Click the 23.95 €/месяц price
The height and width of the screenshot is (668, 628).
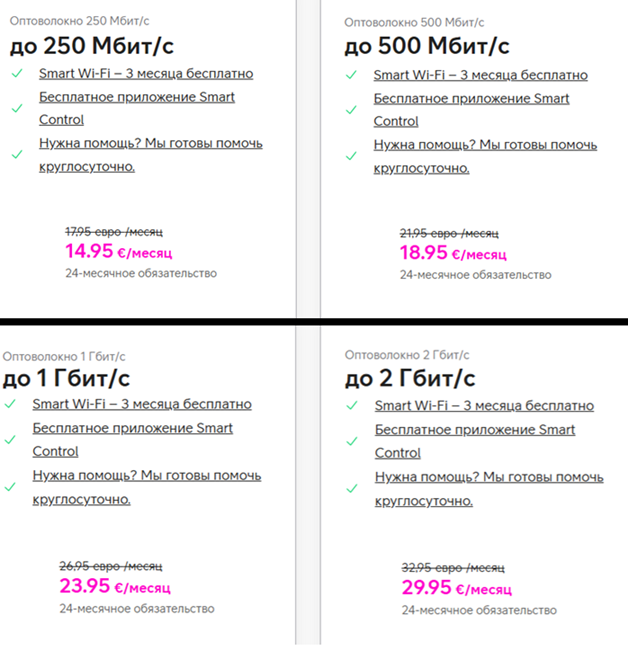[x=115, y=586]
